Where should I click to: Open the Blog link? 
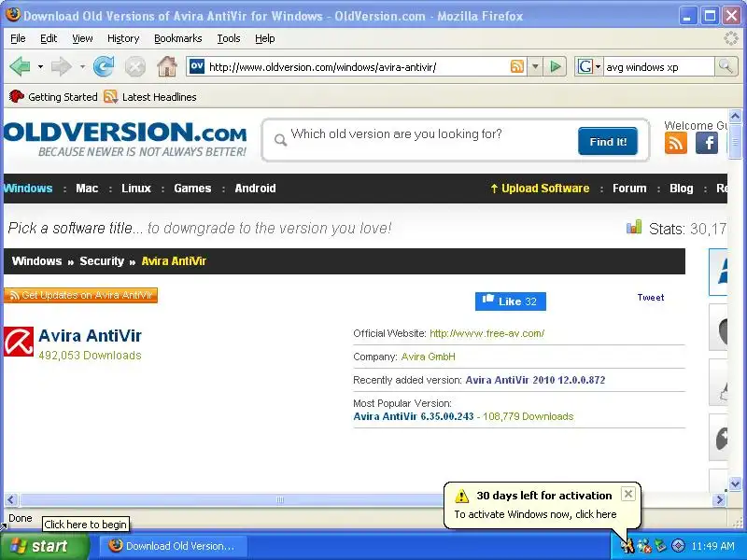tap(682, 189)
